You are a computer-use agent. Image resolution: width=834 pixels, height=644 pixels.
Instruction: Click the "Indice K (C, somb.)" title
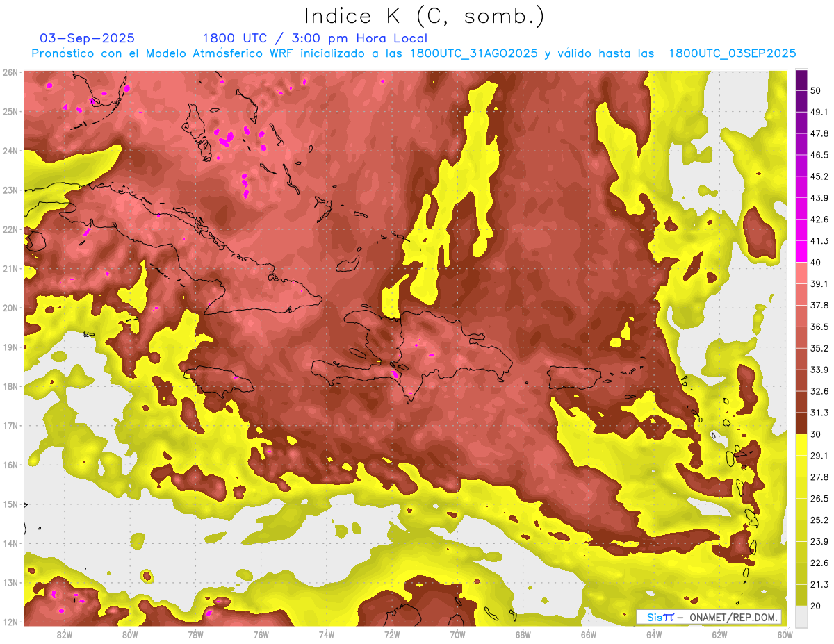[x=424, y=16]
